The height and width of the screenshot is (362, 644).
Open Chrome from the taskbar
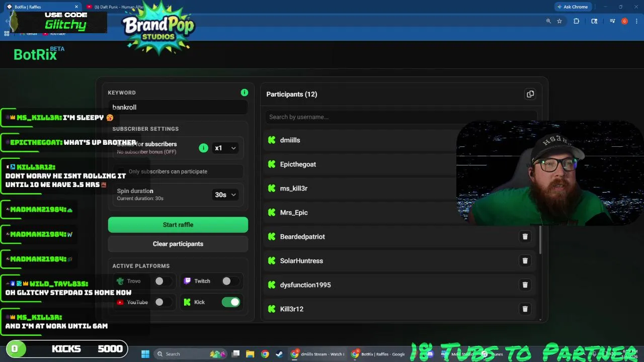[265, 354]
